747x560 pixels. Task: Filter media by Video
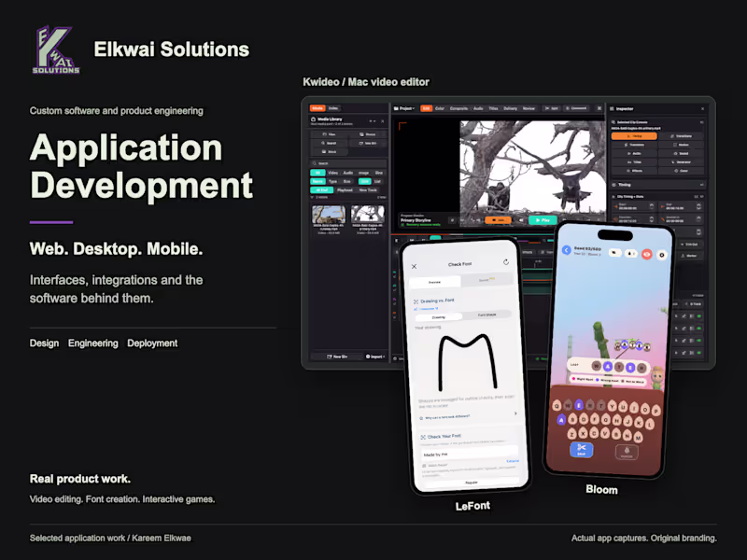coord(333,173)
